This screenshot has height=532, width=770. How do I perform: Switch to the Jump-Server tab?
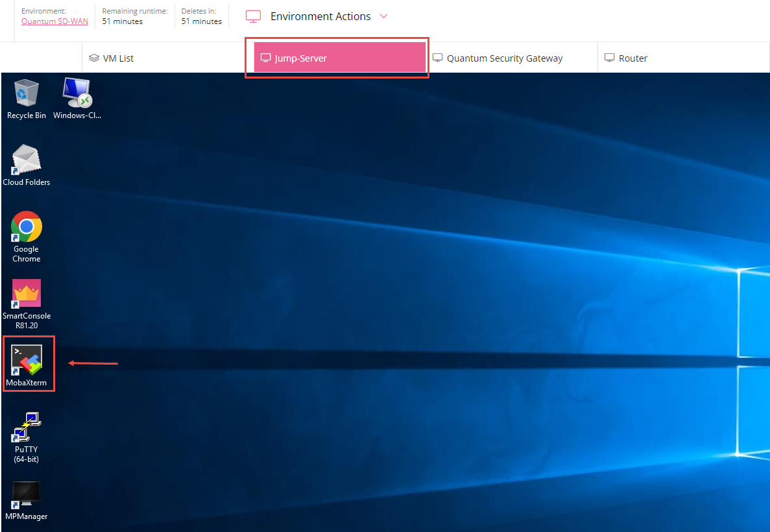tap(339, 58)
